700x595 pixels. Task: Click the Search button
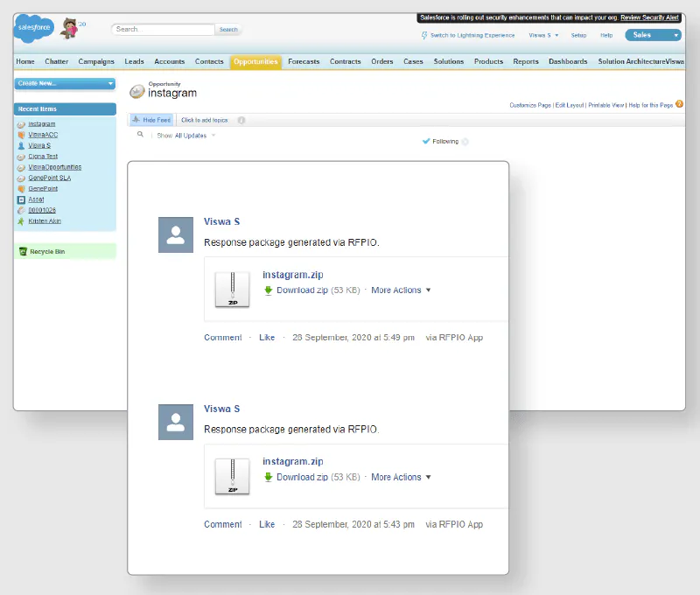228,30
